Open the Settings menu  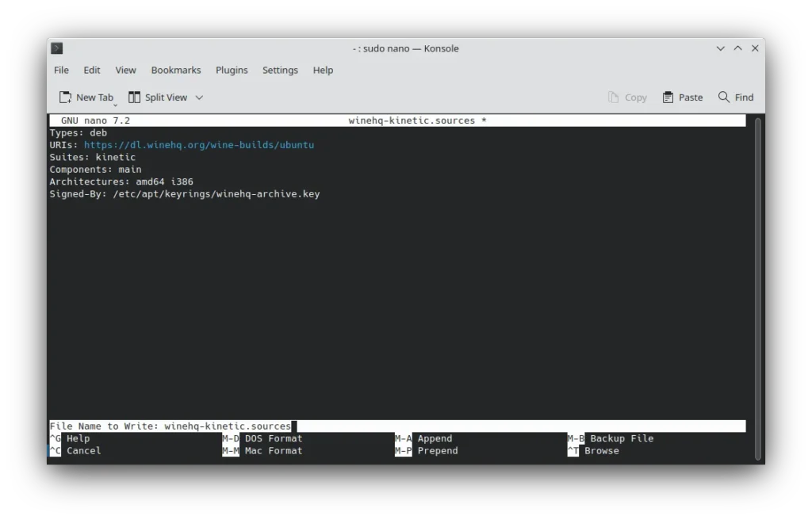pos(280,70)
